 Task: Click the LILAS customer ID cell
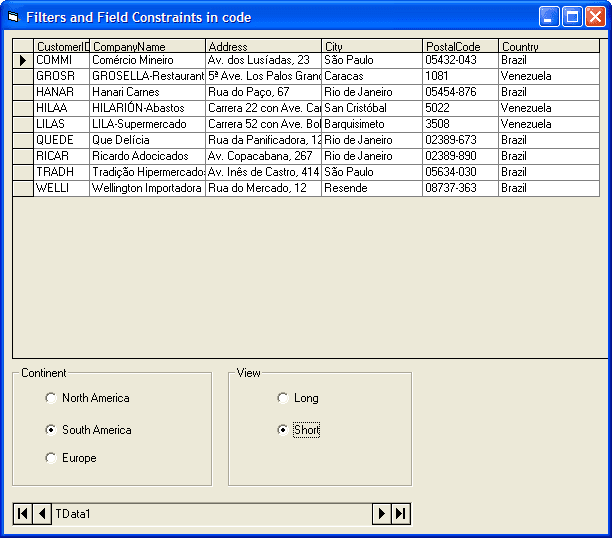pos(62,125)
